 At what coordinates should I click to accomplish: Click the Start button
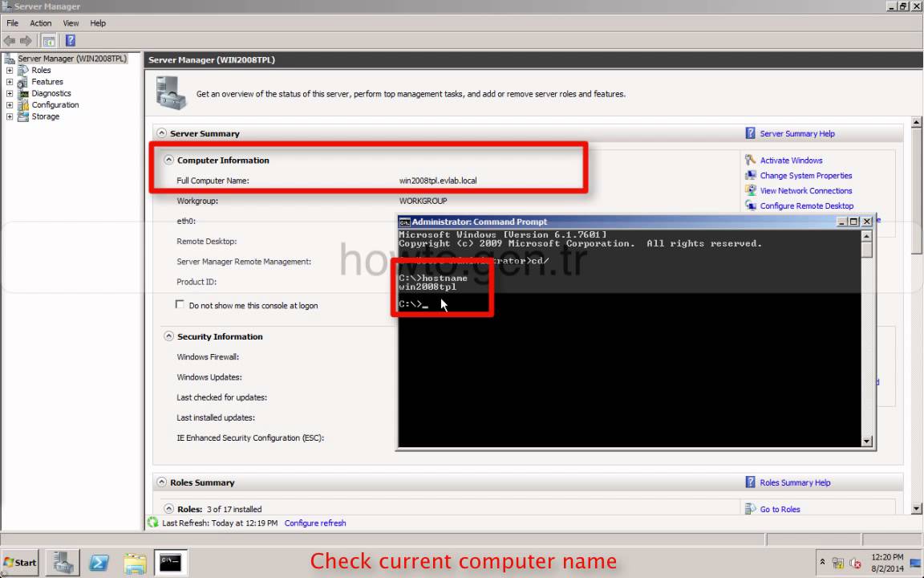(x=21, y=563)
